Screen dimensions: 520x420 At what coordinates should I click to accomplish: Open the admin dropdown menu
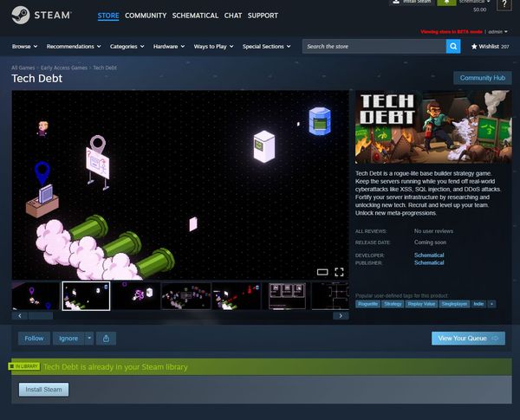point(497,32)
